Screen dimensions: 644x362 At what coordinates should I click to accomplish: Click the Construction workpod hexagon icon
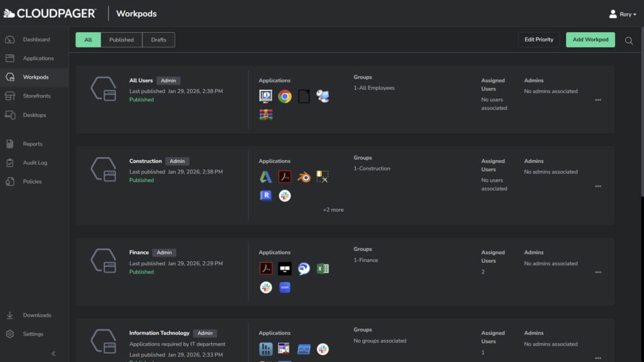pos(104,169)
